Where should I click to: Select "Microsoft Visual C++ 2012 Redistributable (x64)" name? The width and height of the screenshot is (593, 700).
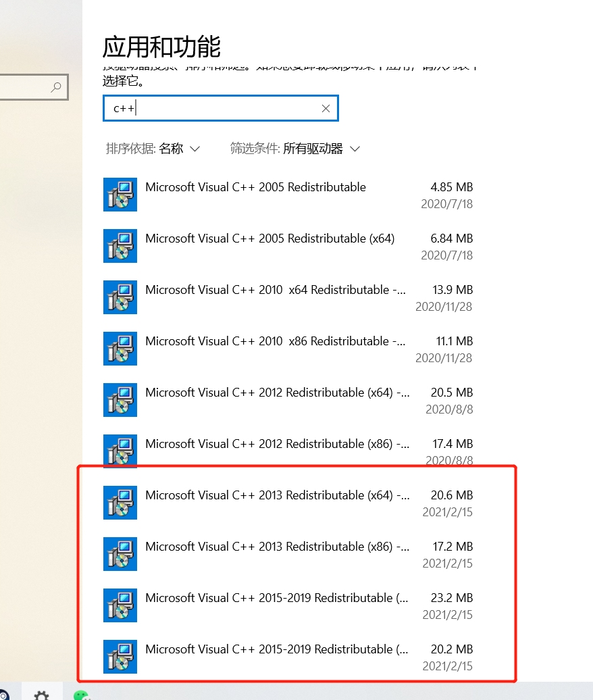[277, 393]
